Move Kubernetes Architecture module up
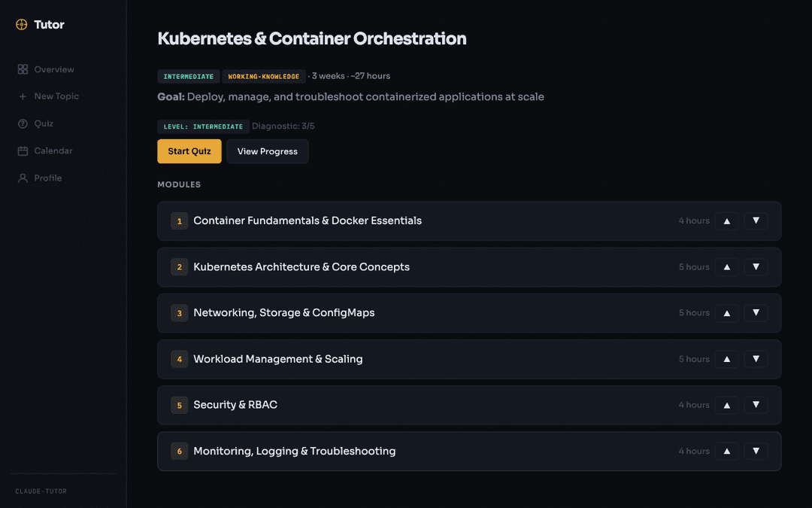The height and width of the screenshot is (508, 812). pos(726,267)
